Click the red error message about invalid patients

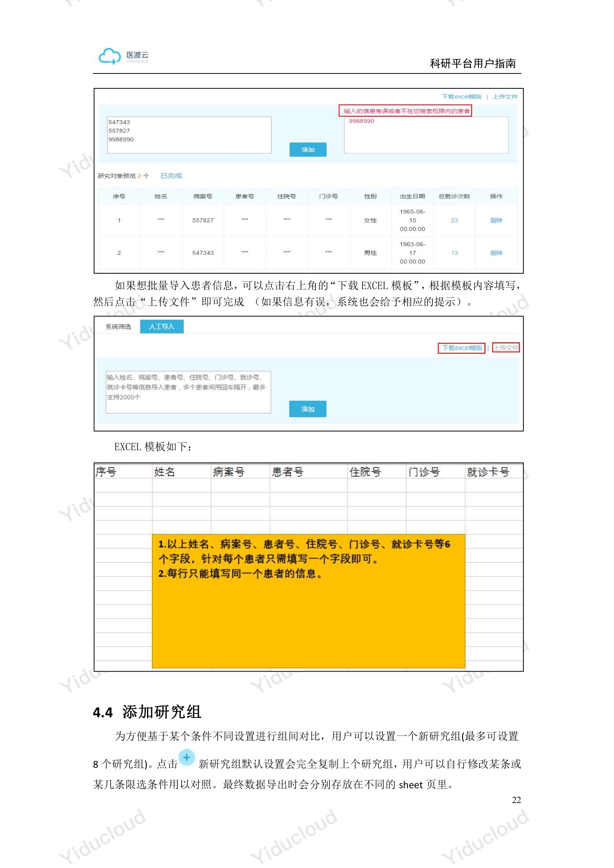pos(405,111)
